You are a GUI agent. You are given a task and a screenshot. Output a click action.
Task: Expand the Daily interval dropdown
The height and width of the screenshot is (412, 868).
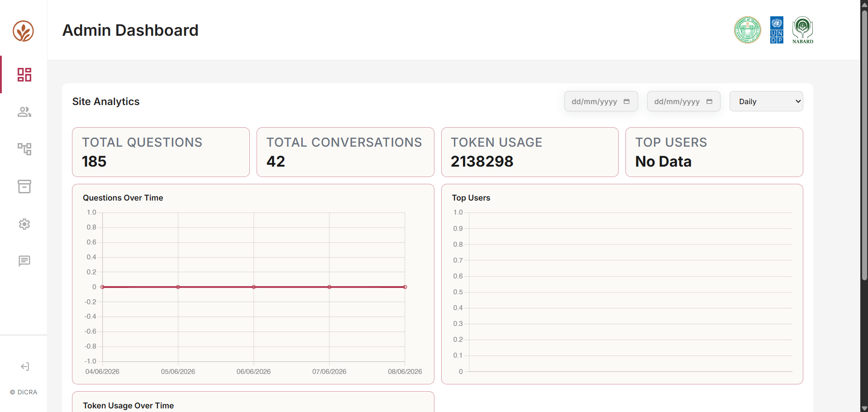[766, 101]
